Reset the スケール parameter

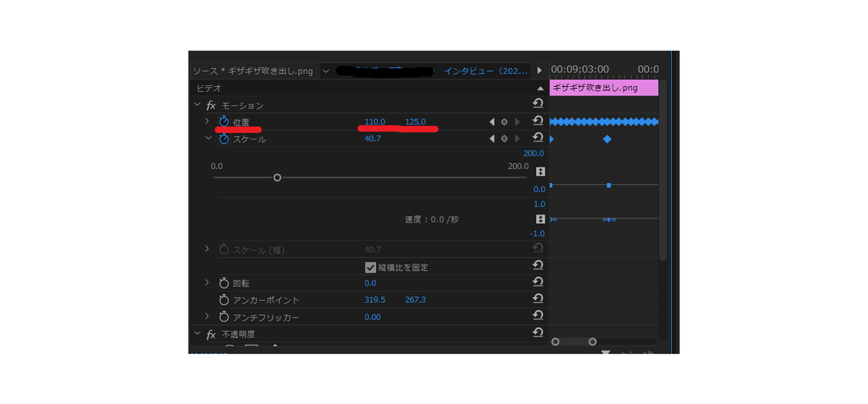click(537, 138)
